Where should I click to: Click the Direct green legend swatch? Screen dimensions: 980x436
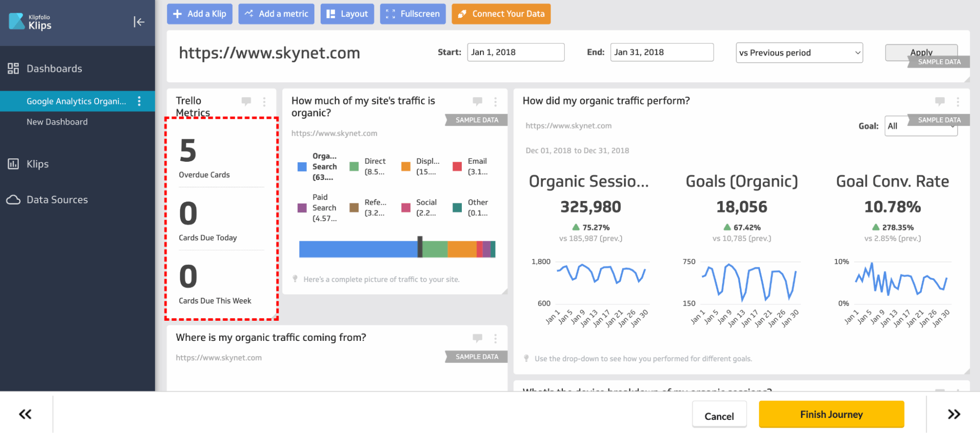(x=354, y=167)
